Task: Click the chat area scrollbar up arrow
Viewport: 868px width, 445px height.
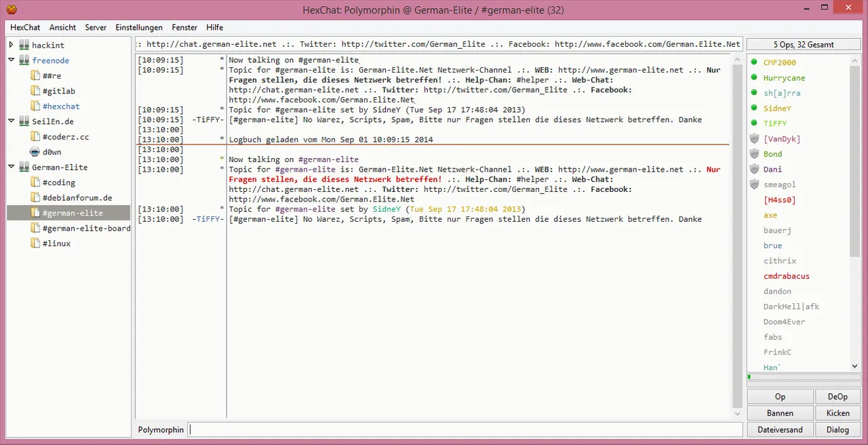Action: pyautogui.click(x=738, y=59)
